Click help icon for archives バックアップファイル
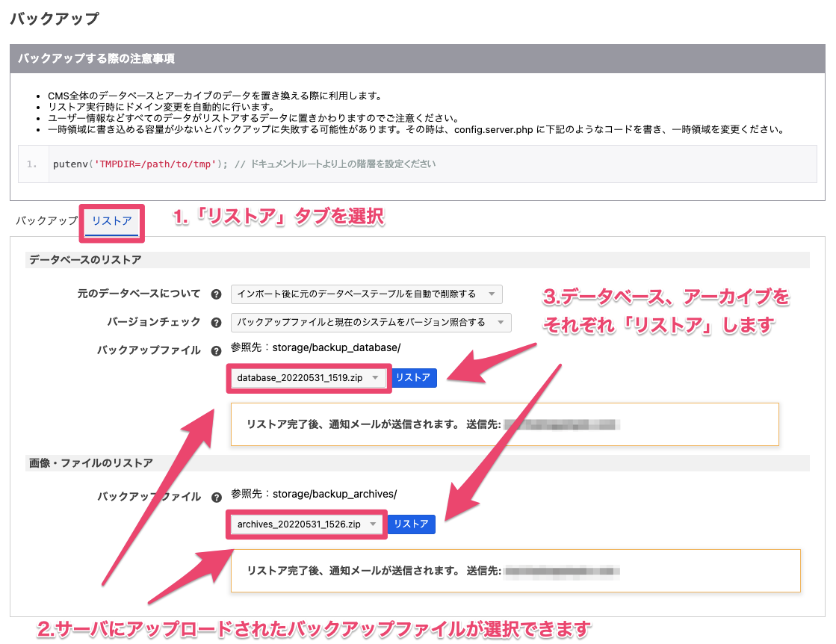836x644 pixels. tap(217, 497)
